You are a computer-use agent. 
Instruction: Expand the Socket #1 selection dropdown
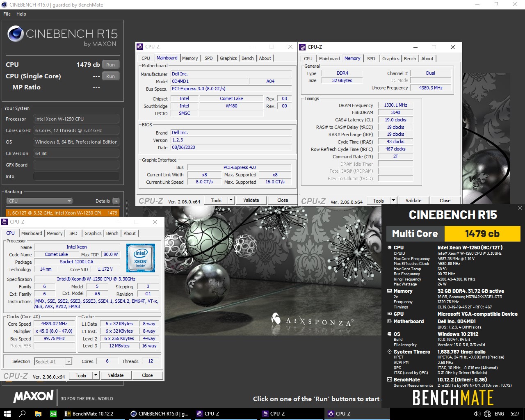68,361
